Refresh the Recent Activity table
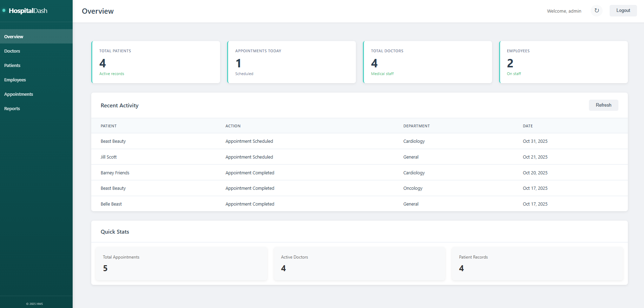 coord(603,105)
